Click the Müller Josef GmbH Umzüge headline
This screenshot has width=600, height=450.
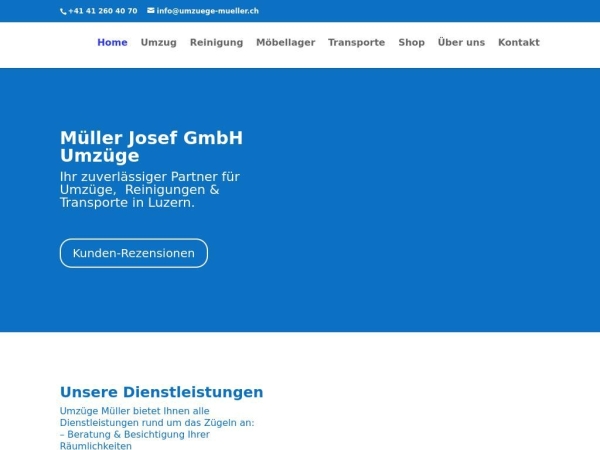coord(151,147)
